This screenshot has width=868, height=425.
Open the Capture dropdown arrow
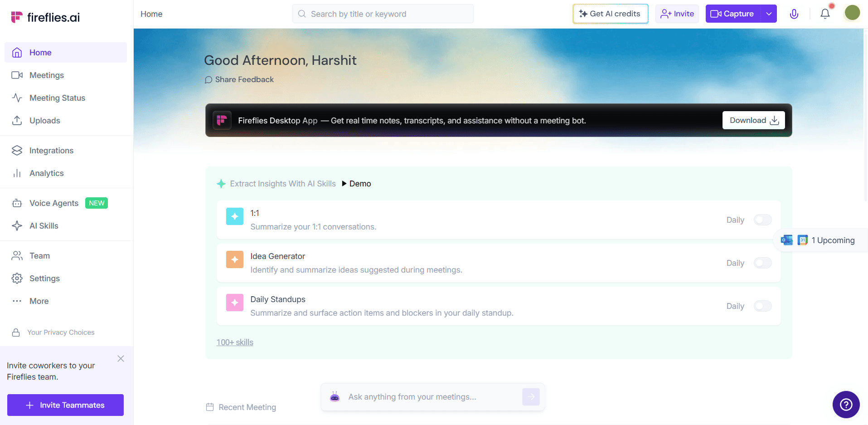769,14
